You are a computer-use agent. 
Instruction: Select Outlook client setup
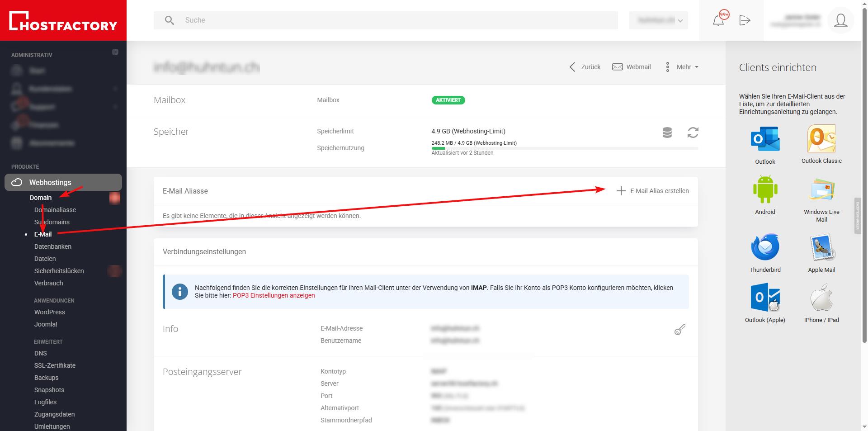point(765,145)
